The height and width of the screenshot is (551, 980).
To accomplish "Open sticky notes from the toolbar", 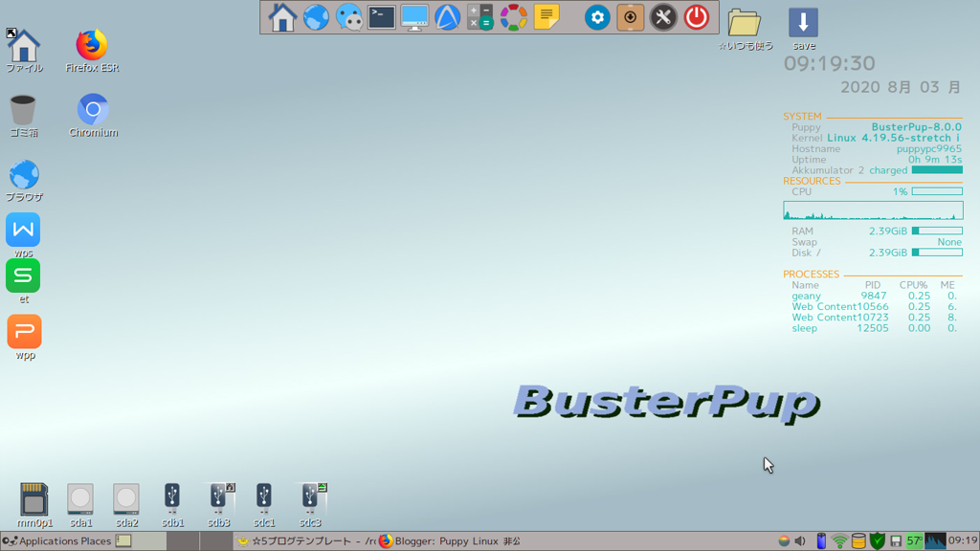I will coord(547,16).
